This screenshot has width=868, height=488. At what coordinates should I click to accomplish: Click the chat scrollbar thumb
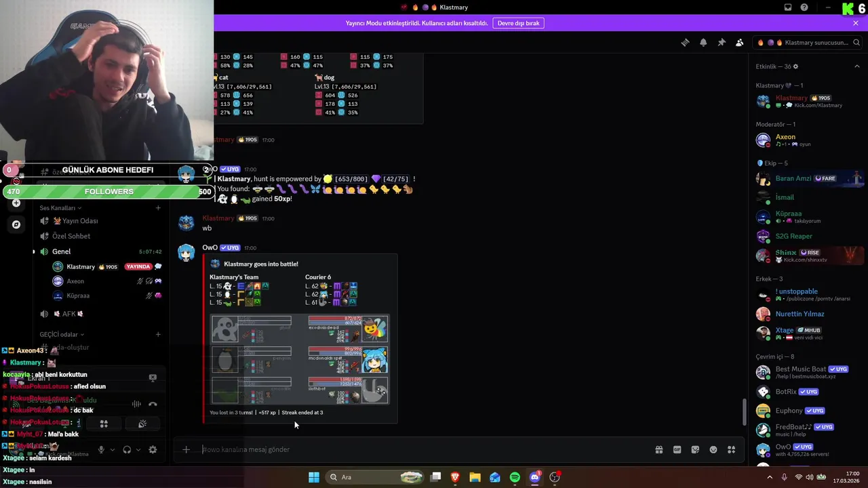[744, 412]
